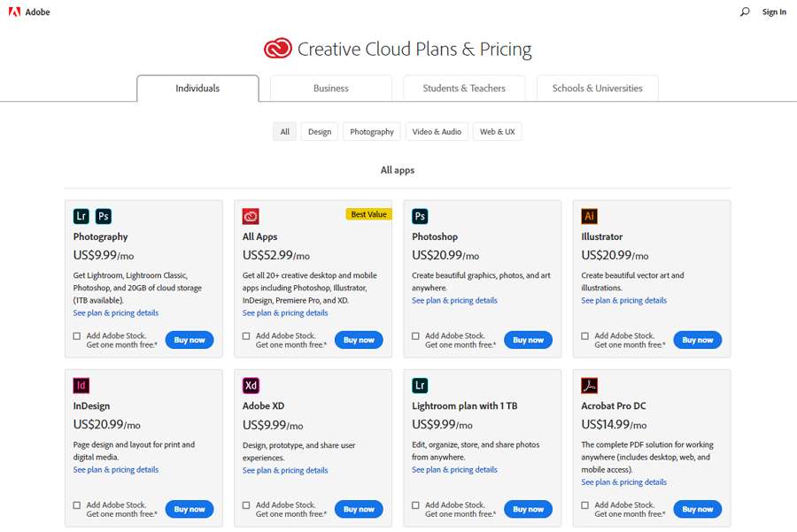797x532 pixels.
Task: Click the Ps icon on Photoshop card
Action: pos(420,217)
